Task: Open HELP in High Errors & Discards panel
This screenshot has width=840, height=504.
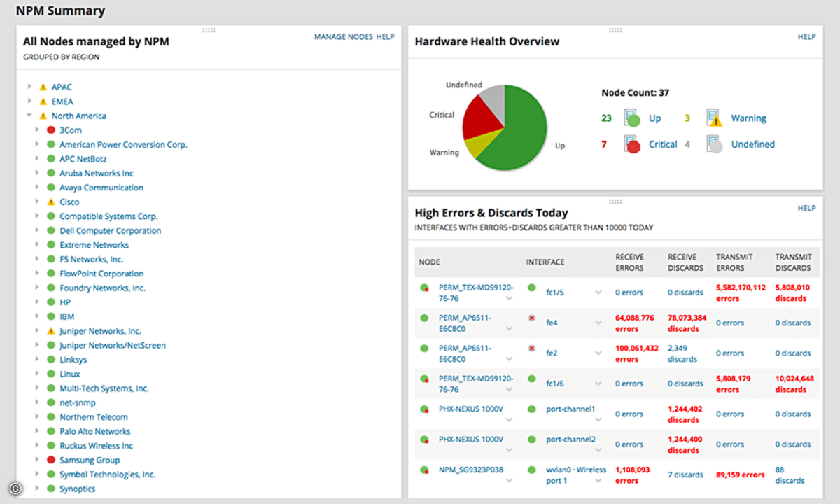Action: tap(806, 208)
